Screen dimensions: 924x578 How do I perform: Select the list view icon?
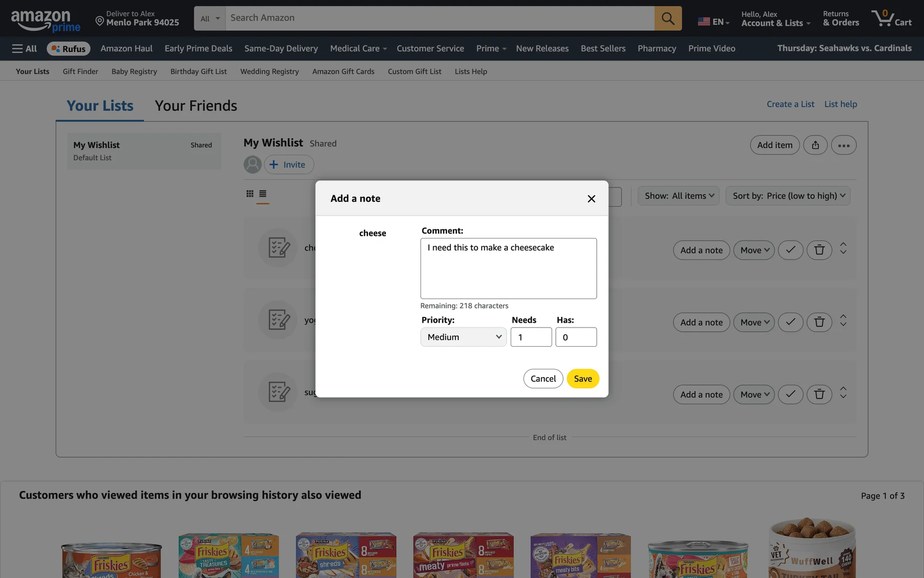pos(263,194)
